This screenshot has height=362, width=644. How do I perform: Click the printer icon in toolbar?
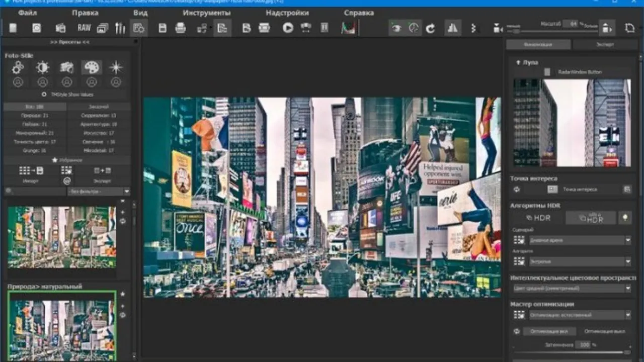click(x=181, y=28)
